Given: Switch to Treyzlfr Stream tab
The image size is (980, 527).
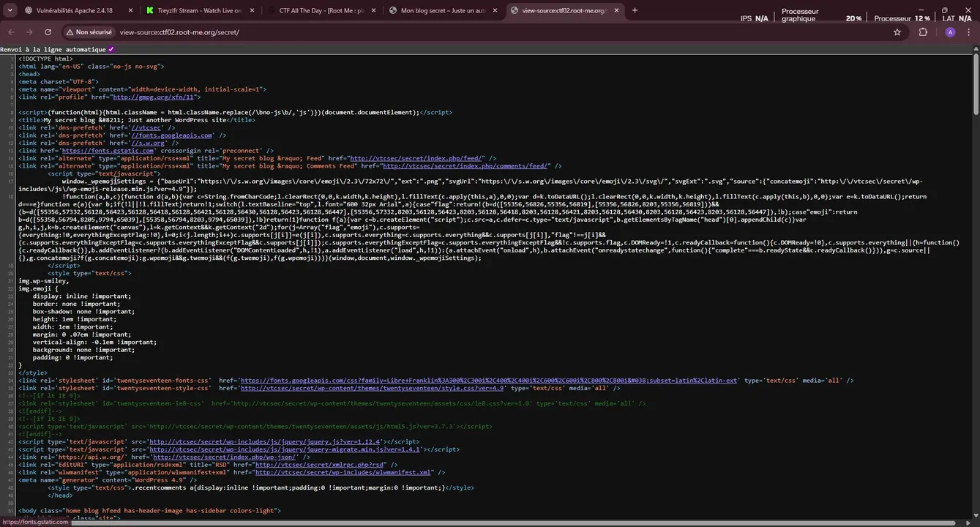Looking at the screenshot, I should click(199, 10).
